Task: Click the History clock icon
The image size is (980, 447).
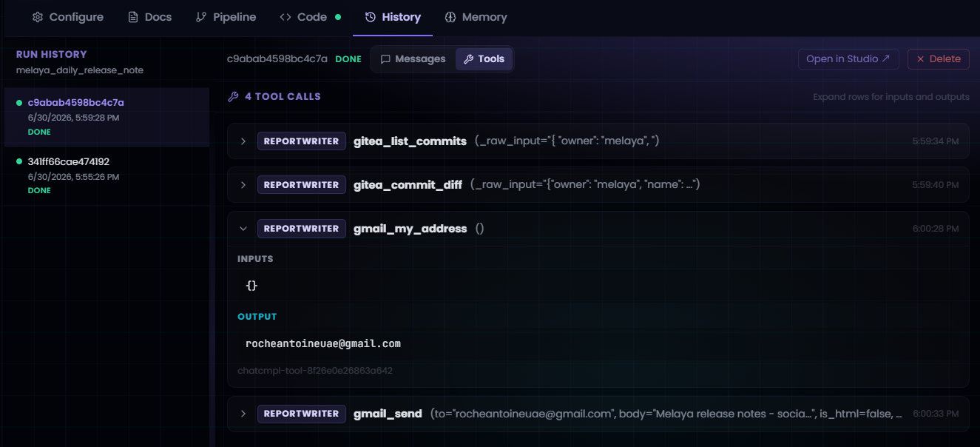Action: (x=371, y=17)
